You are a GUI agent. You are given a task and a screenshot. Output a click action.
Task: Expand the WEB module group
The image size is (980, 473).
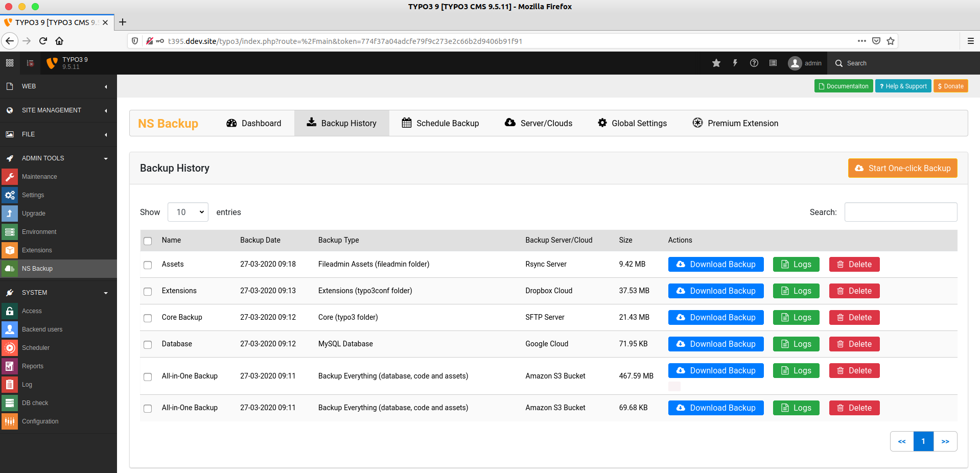click(x=58, y=86)
